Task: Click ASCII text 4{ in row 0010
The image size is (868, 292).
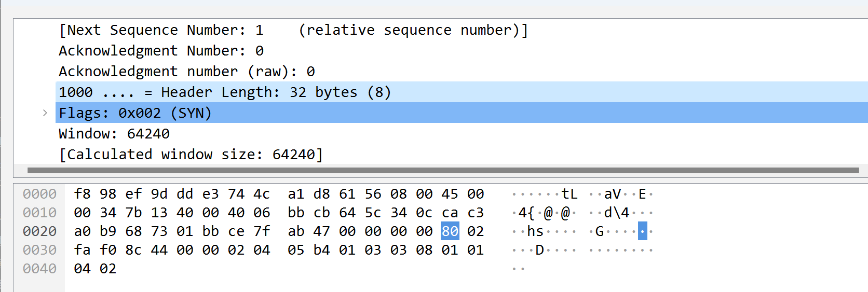Action: [526, 212]
